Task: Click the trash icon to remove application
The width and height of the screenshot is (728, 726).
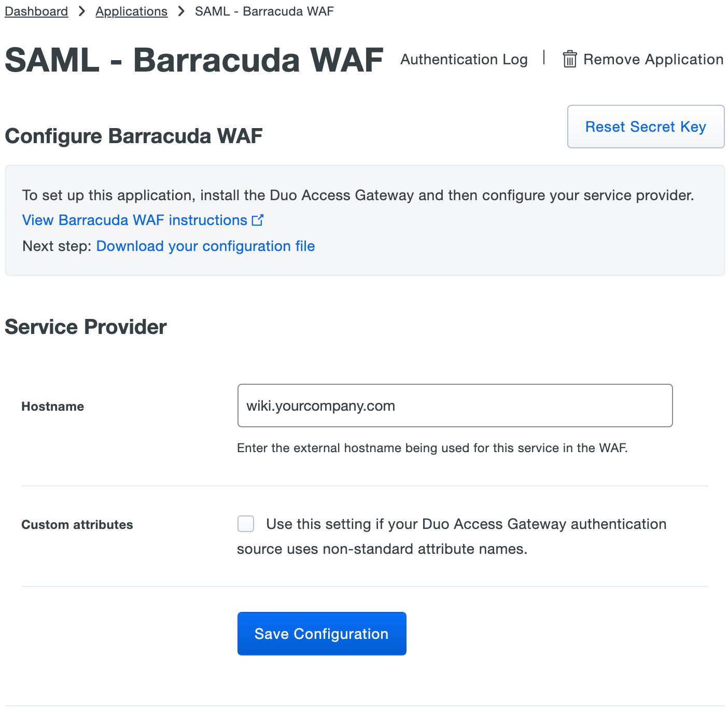Action: (569, 59)
